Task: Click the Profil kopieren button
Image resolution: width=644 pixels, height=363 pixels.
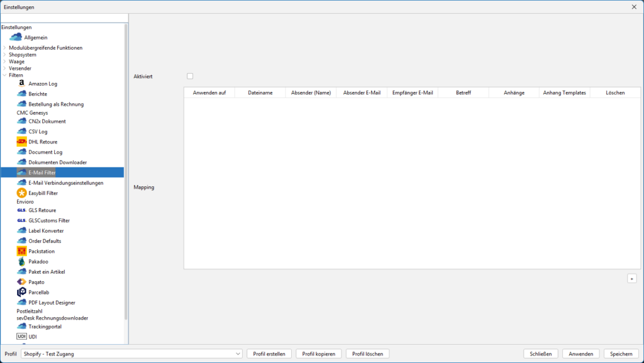Action: 319,354
